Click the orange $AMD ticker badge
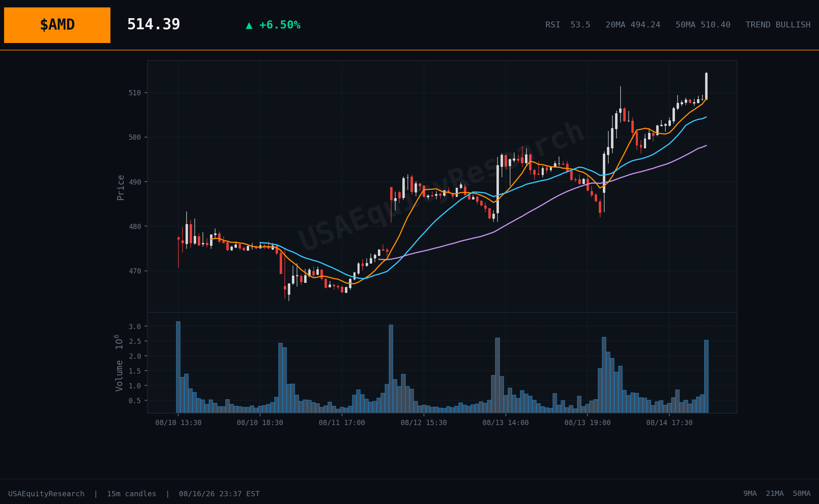 (57, 25)
